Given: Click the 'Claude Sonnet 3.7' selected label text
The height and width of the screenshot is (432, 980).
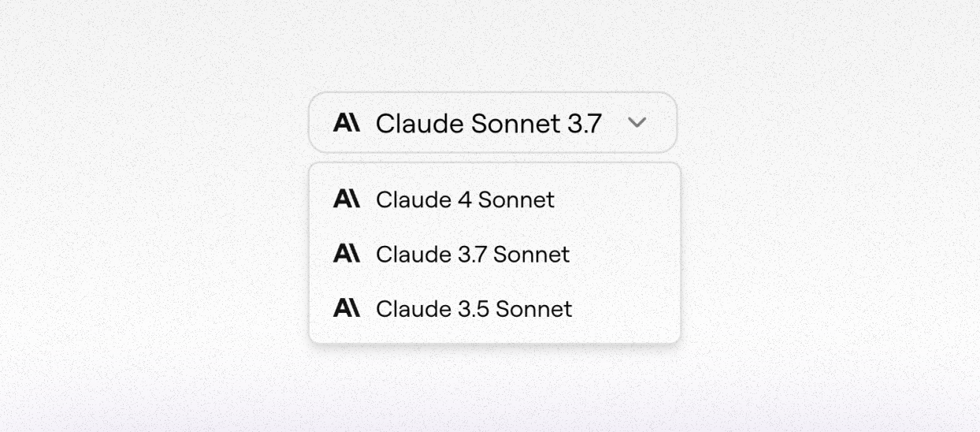Looking at the screenshot, I should [488, 123].
